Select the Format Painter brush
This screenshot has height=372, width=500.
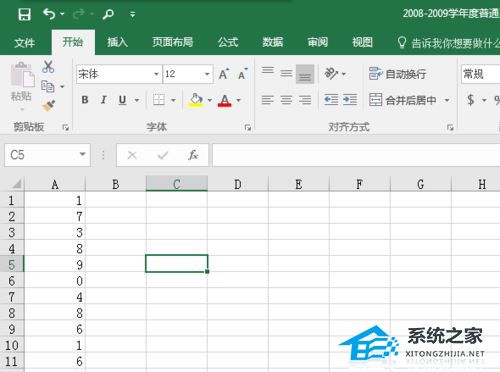click(x=49, y=106)
